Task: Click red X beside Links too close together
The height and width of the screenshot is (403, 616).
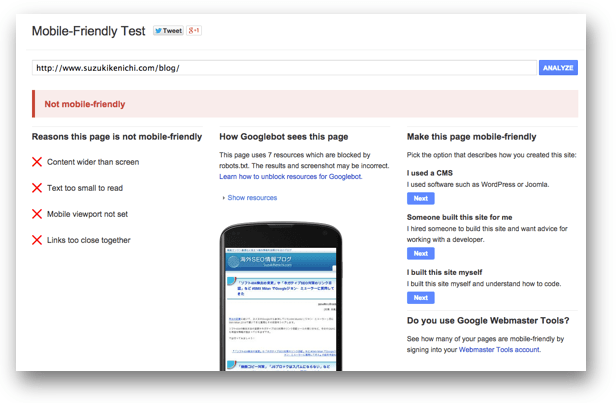Action: [x=37, y=240]
